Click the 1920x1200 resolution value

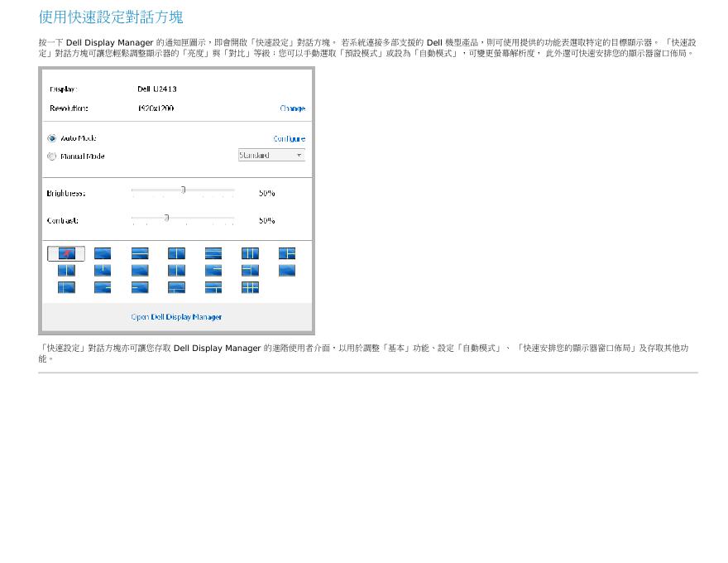click(x=156, y=108)
